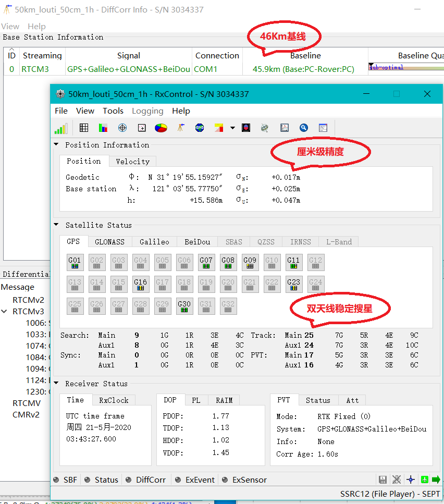Click the blue magnifier search icon
The height and width of the screenshot is (504, 444).
click(x=304, y=128)
